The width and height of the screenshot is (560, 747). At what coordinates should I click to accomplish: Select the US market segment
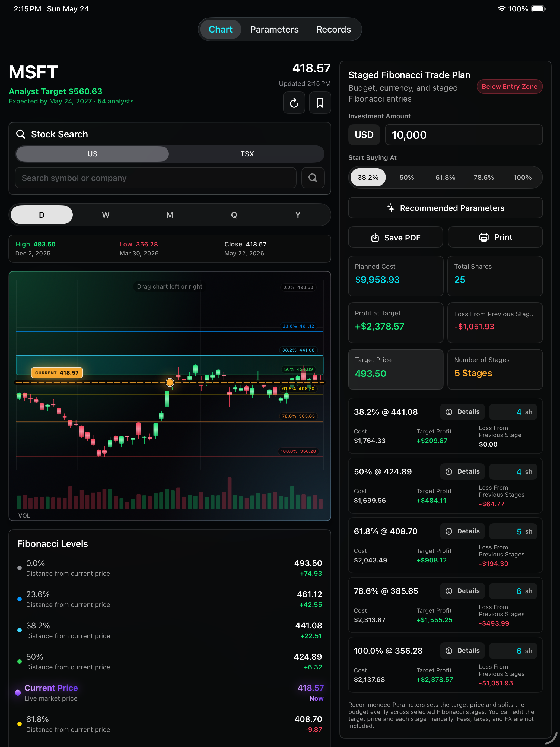pos(93,154)
